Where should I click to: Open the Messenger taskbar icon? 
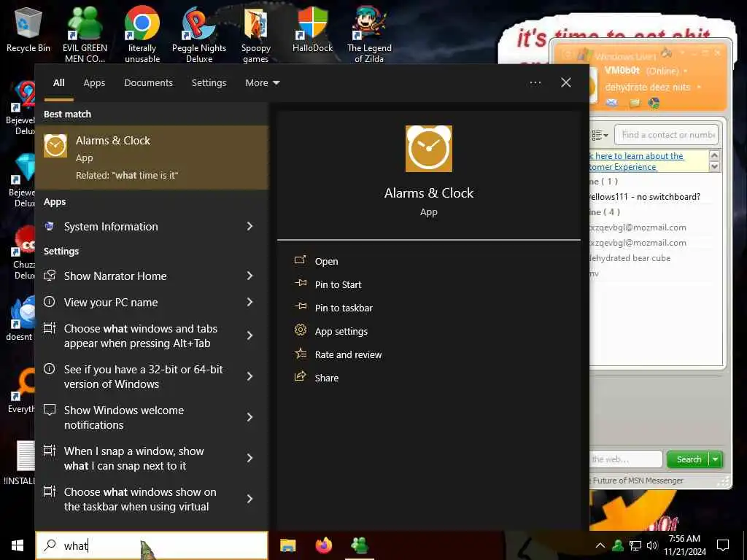[360, 545]
